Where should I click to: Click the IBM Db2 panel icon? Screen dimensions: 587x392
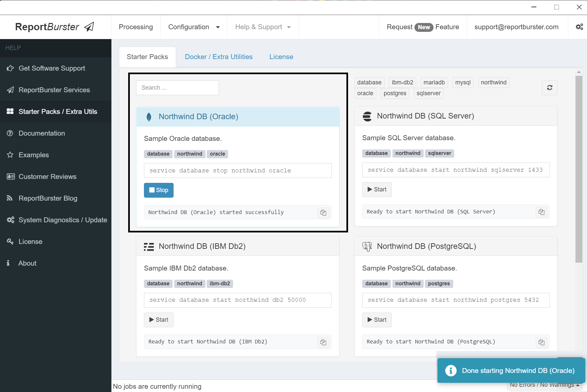149,246
